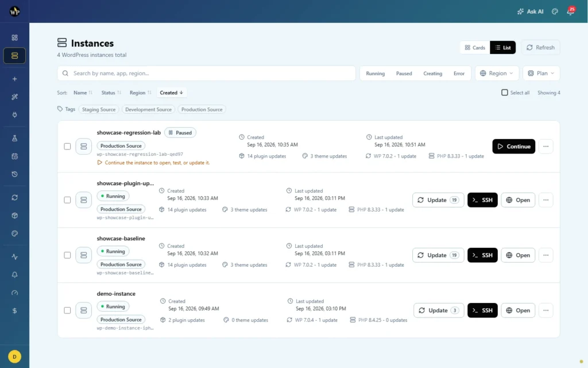The height and width of the screenshot is (368, 588).
Task: Open the calendar schedule icon in sidebar
Action: tap(14, 156)
